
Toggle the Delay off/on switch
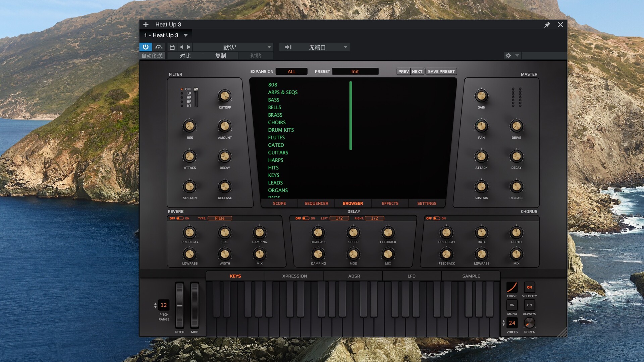(306, 218)
